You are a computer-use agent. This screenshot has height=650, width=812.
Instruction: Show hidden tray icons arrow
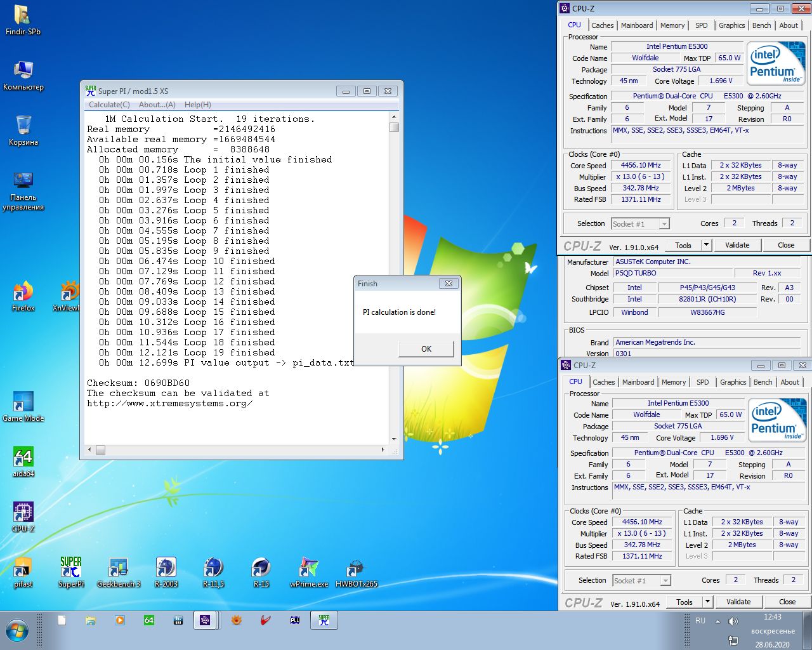[x=717, y=621]
